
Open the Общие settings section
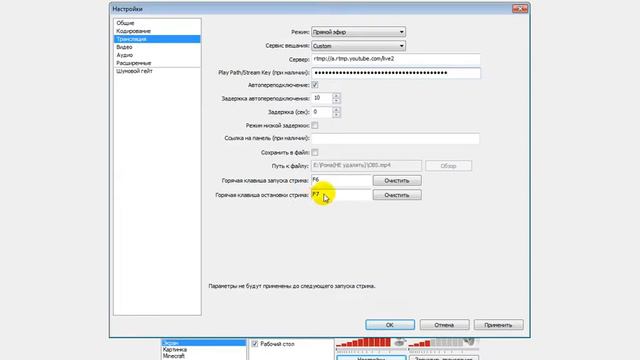157,23
